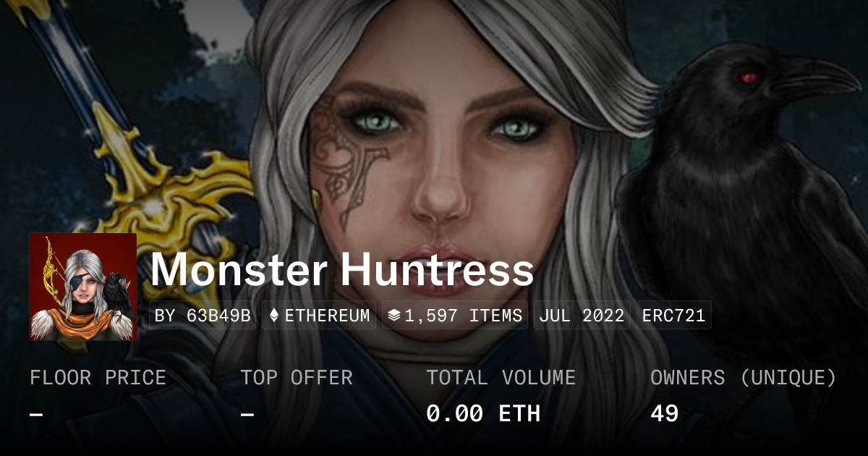Click the JUL 2022 creation date badge
Screen dimensions: 868x456
[582, 316]
